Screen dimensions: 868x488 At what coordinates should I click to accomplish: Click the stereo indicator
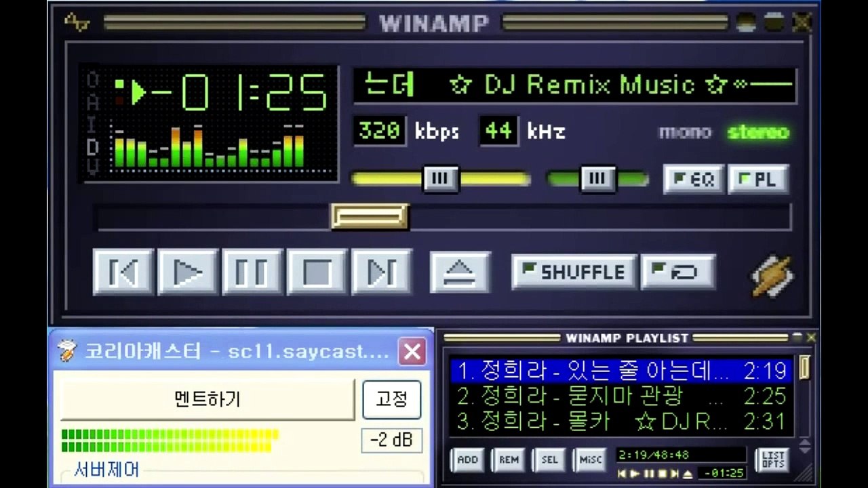(x=758, y=131)
